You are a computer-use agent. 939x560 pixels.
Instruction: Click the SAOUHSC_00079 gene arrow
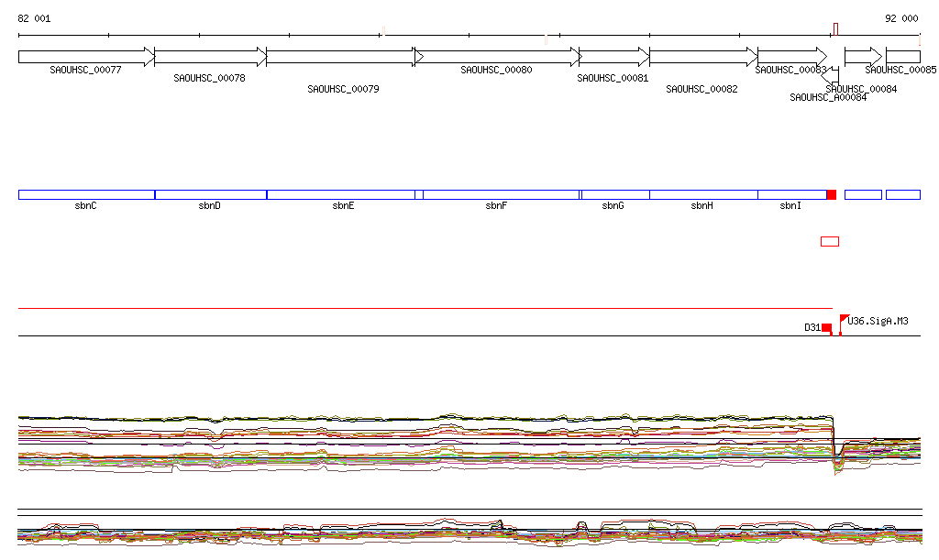(339, 57)
